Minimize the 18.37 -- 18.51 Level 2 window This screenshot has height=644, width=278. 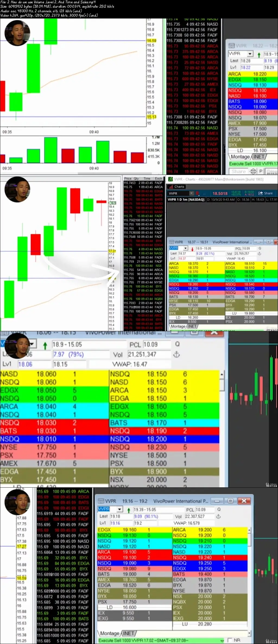[x=258, y=242]
